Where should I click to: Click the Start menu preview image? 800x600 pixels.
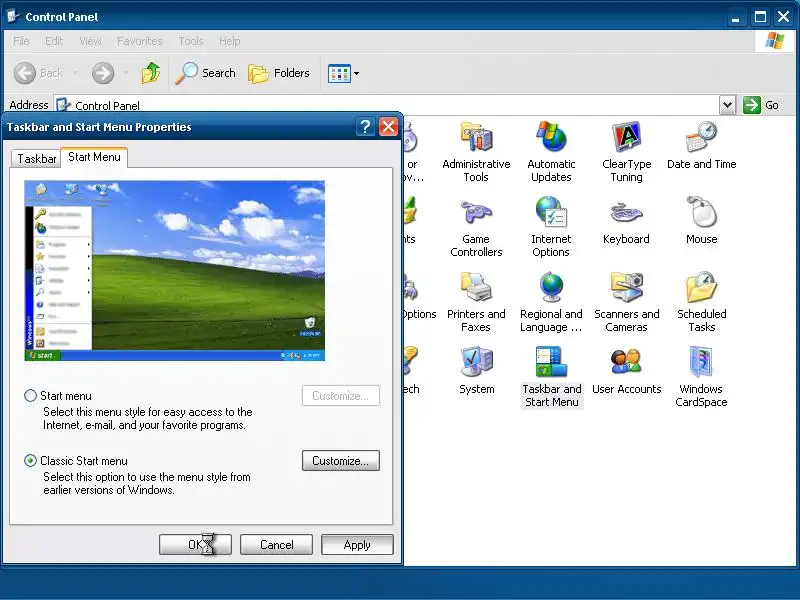coord(174,270)
